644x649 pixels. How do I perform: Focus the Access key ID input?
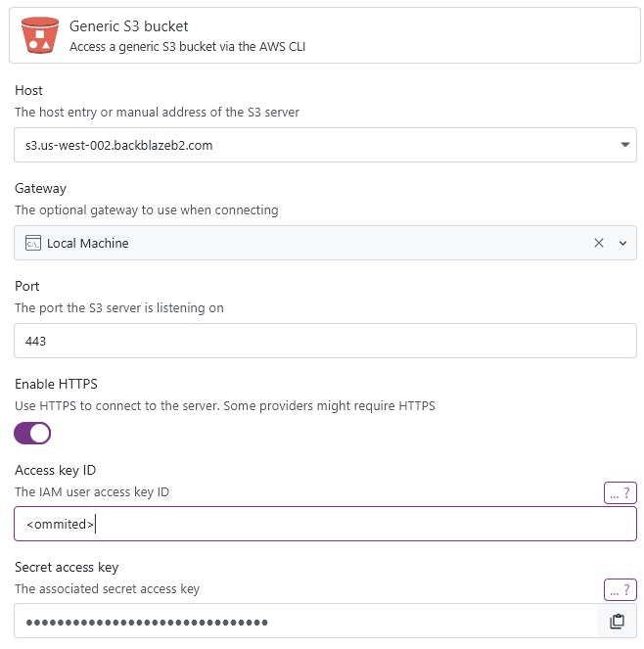[325, 525]
